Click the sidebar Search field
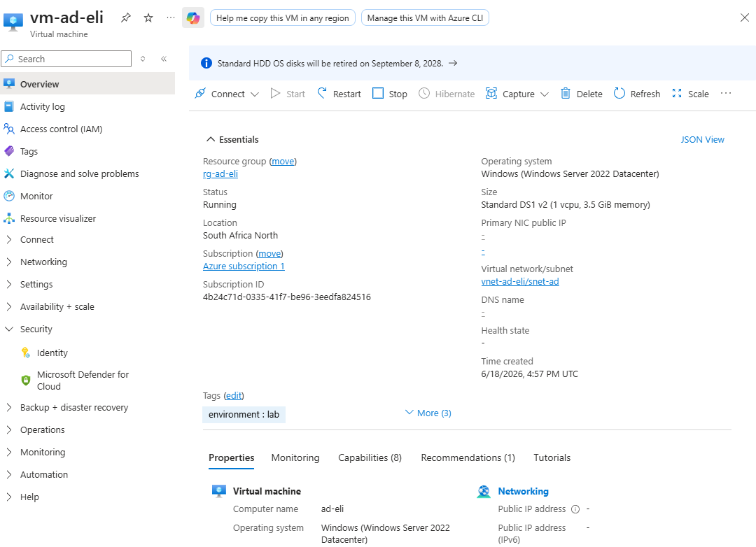Image resolution: width=756 pixels, height=547 pixels. click(x=66, y=59)
